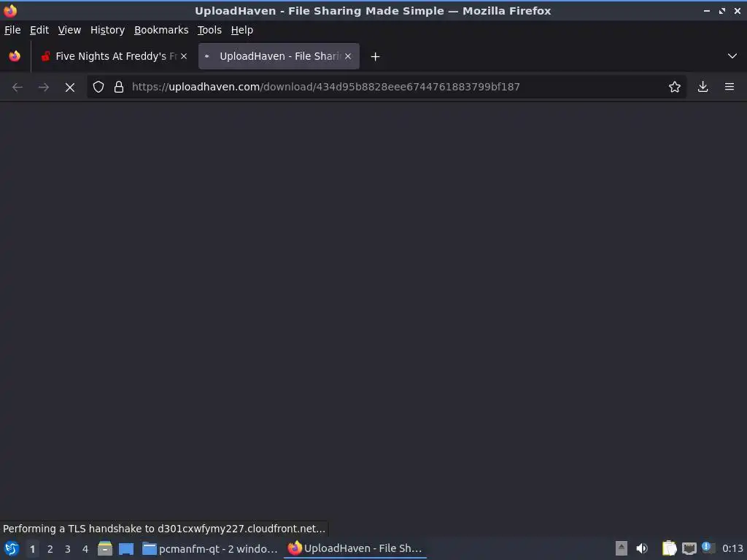Close the Five Nights At Freddy's tab

click(184, 56)
